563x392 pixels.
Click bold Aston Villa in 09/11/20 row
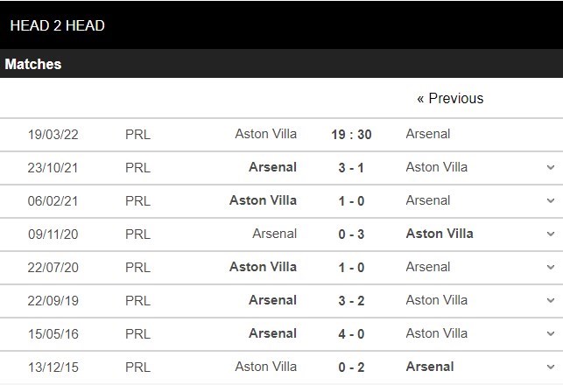pyautogui.click(x=440, y=234)
